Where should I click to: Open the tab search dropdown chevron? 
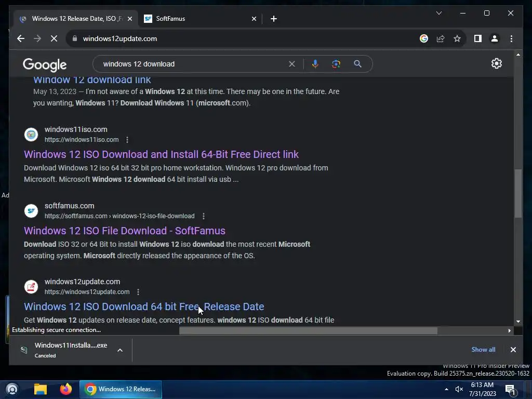point(438,13)
